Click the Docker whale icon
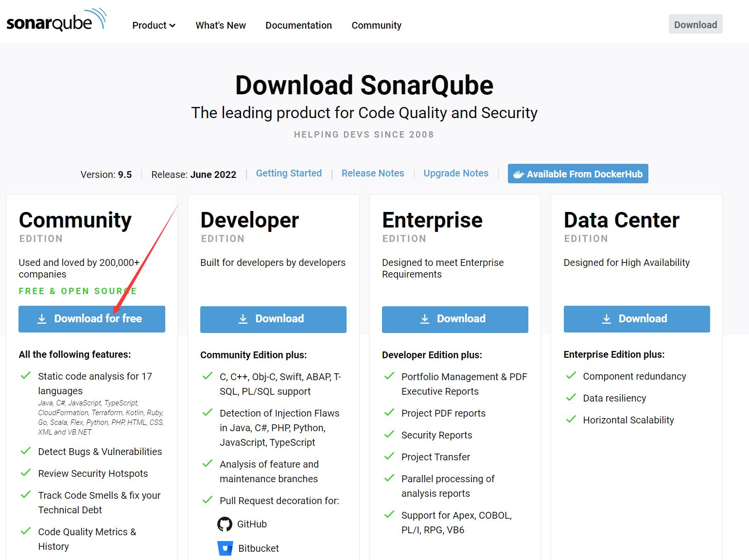The width and height of the screenshot is (749, 560). coord(519,174)
